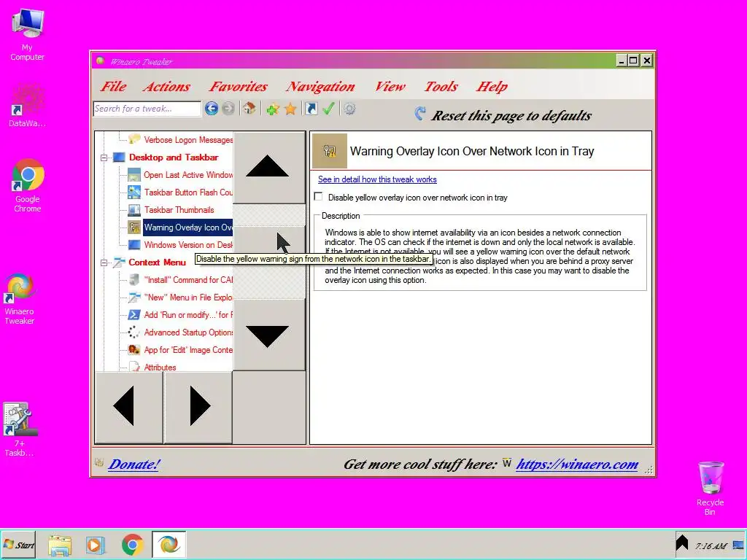Collapse the Context Menu node
This screenshot has height=560, width=747.
[104, 262]
